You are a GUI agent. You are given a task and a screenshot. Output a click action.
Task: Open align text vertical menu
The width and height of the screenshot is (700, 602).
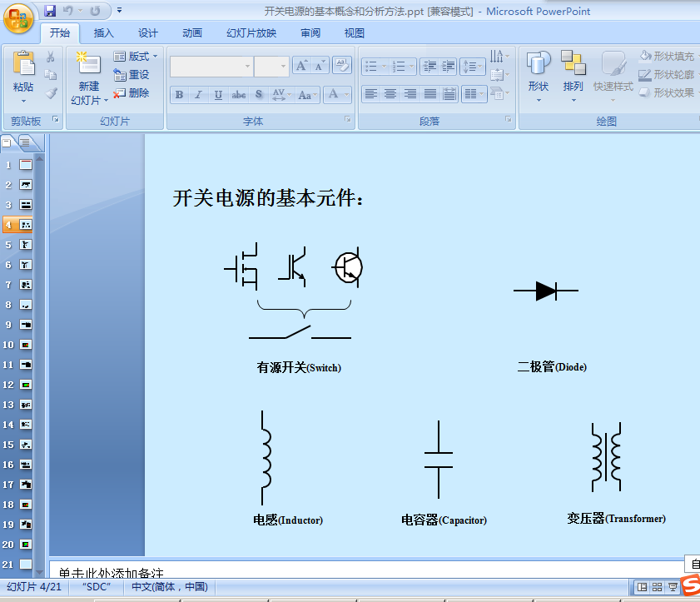click(x=499, y=75)
